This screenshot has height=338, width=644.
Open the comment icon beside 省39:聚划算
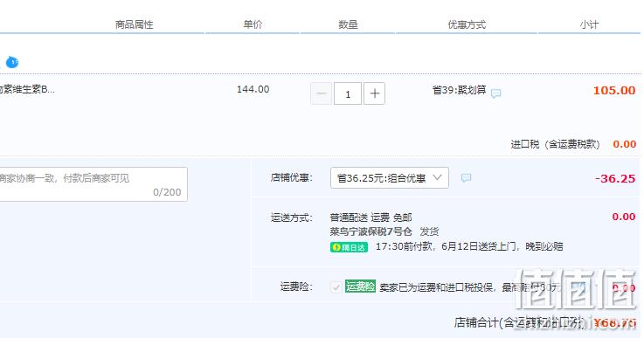tap(495, 93)
